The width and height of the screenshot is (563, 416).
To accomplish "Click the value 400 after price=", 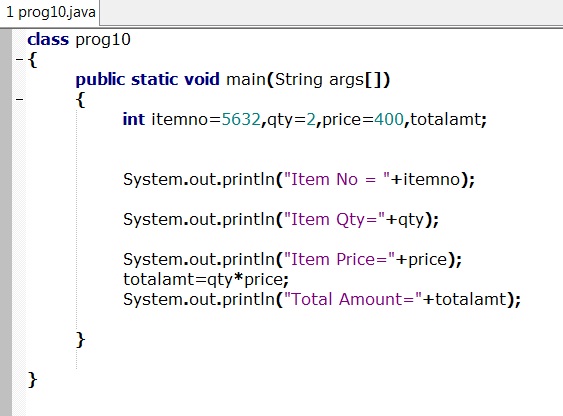I will pos(389,119).
